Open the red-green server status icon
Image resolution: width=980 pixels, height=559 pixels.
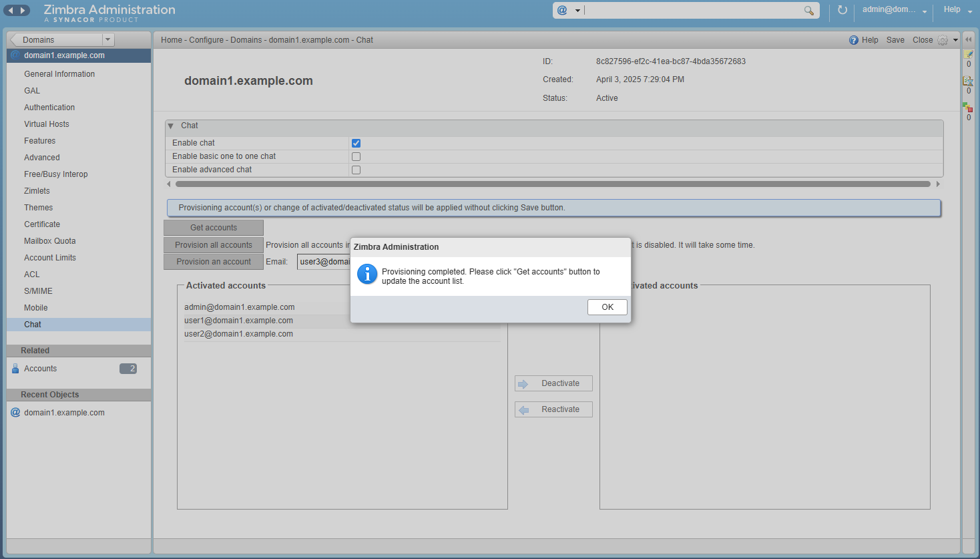point(968,108)
